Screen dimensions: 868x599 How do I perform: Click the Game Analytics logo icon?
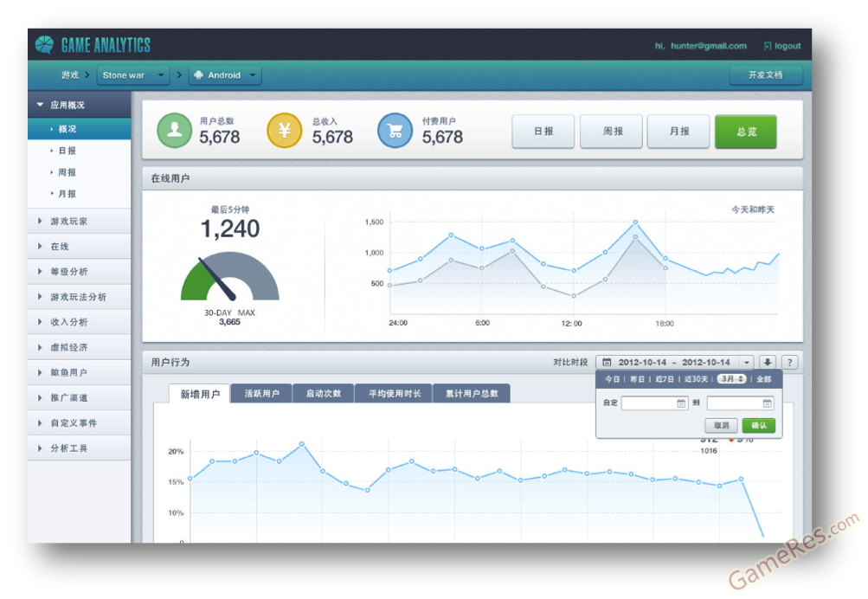tap(44, 45)
